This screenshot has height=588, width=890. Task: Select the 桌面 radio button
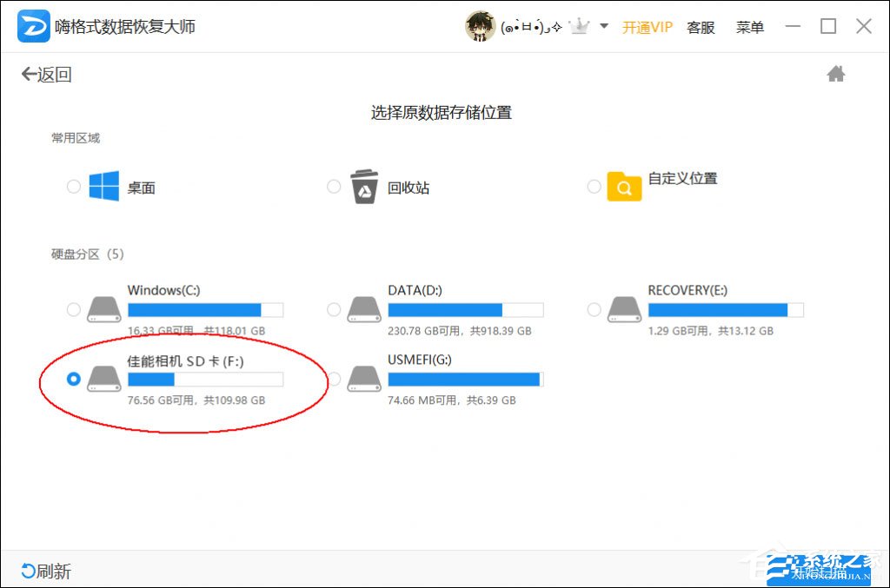pyautogui.click(x=74, y=185)
